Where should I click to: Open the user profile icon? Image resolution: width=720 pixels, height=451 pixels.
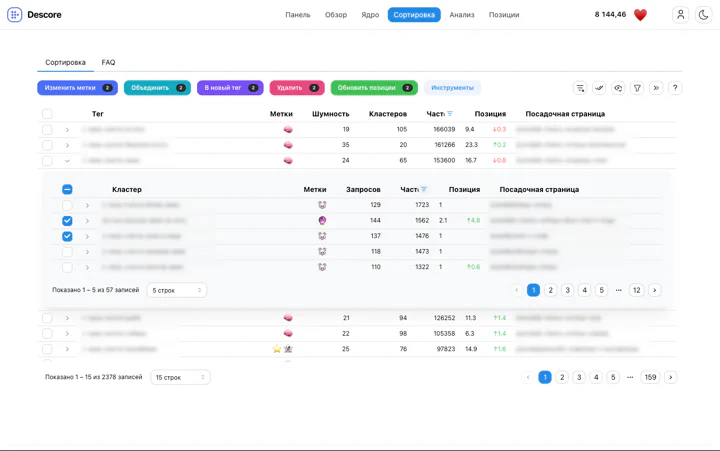coord(681,15)
